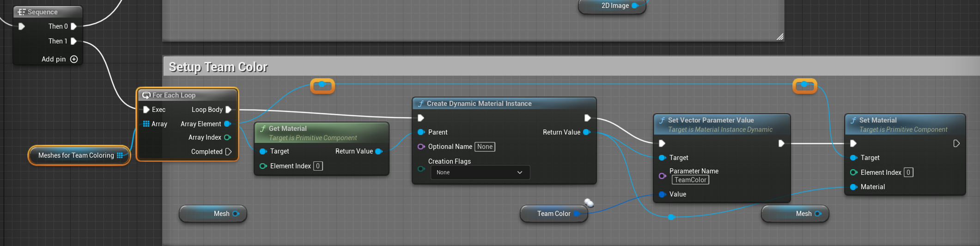Click Set Vector Parameter Value Target pin
The image size is (980, 246).
[663, 158]
